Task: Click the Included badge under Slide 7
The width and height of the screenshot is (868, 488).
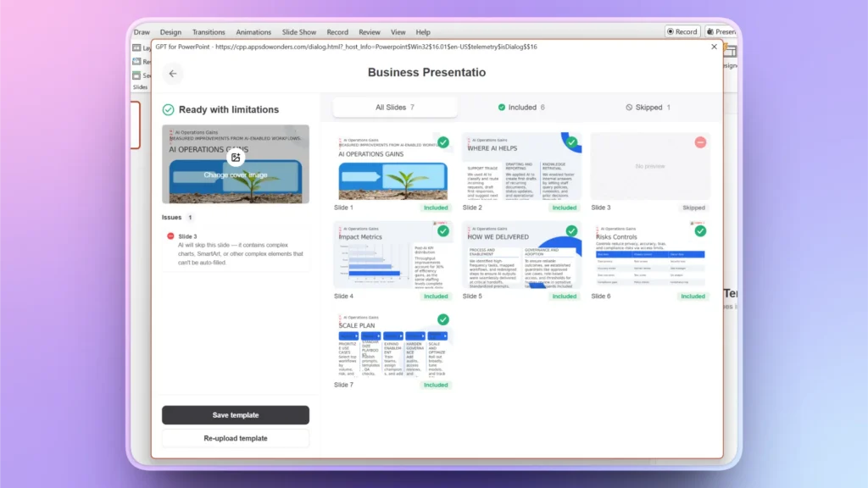Action: [x=436, y=385]
